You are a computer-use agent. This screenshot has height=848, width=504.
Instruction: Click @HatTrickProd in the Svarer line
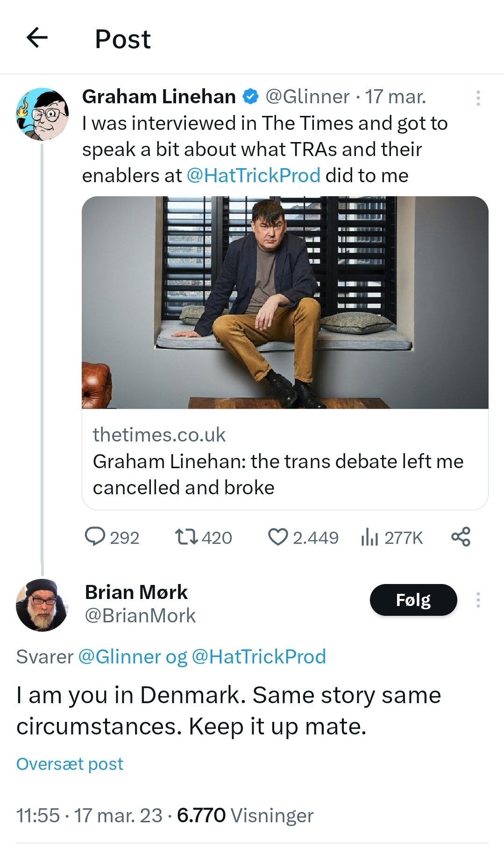tap(259, 656)
